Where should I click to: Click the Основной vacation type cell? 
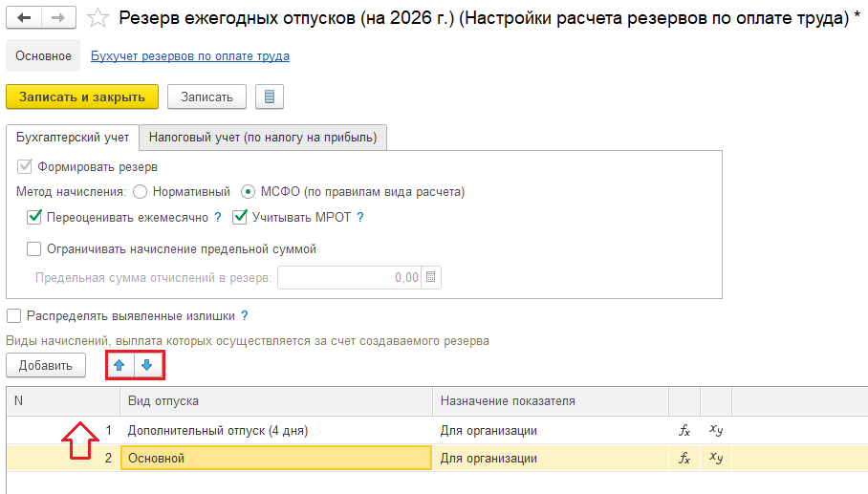tap(277, 458)
